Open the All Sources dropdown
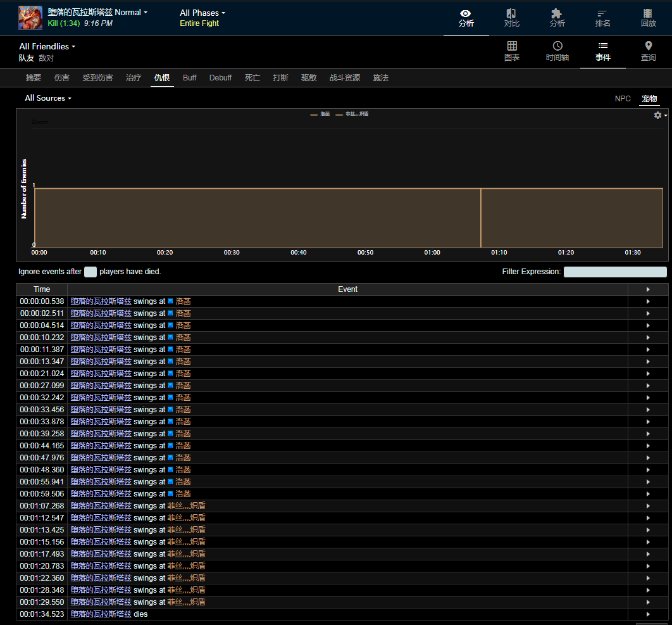672x625 pixels. pos(47,98)
